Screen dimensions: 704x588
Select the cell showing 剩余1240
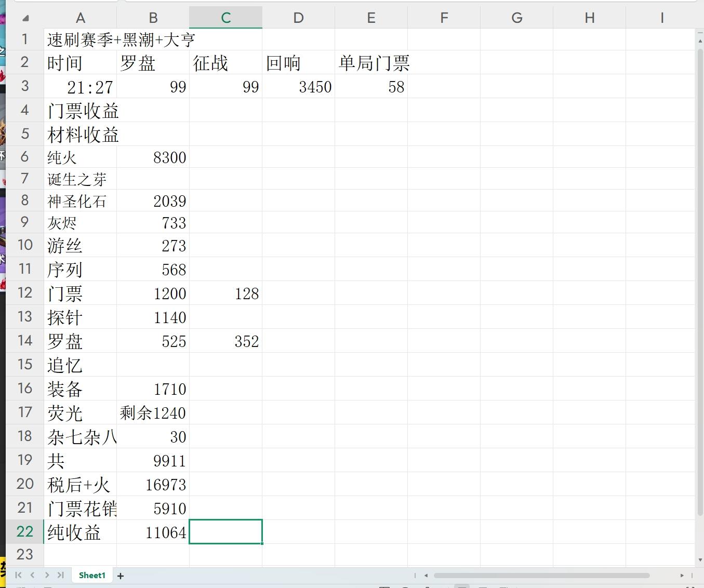tap(153, 413)
